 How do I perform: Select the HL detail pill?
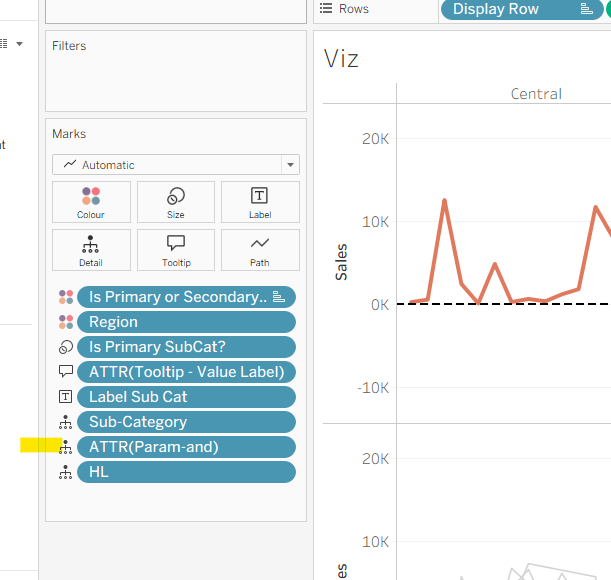[x=186, y=472]
